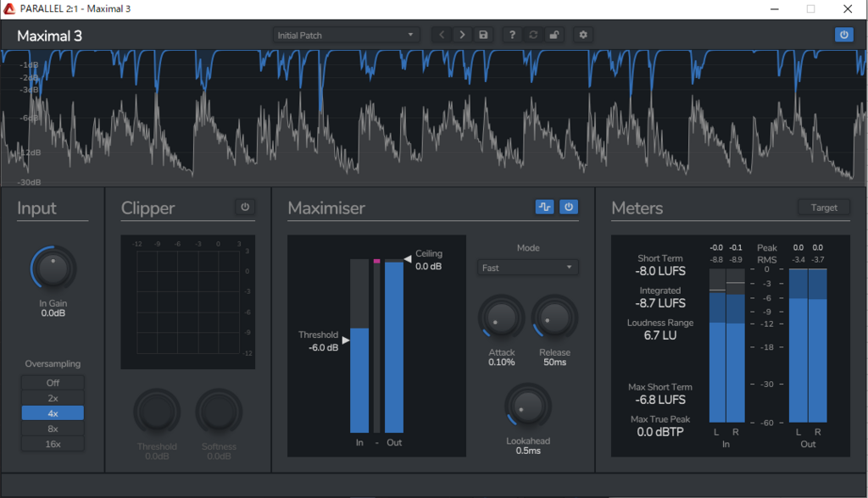The image size is (868, 498).
Task: Click the Ceiling arrow handle
Action: pyautogui.click(x=408, y=258)
